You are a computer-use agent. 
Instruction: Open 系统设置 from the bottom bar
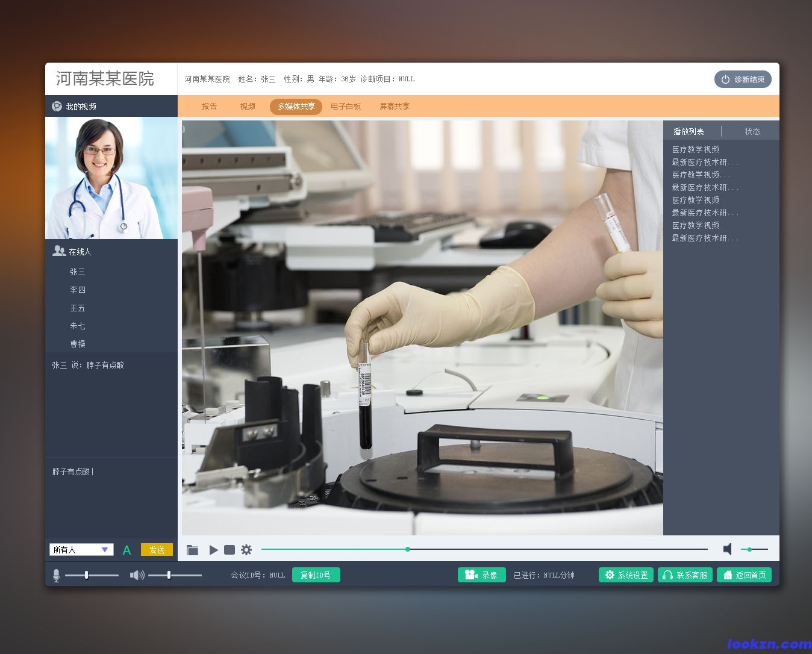tap(626, 575)
